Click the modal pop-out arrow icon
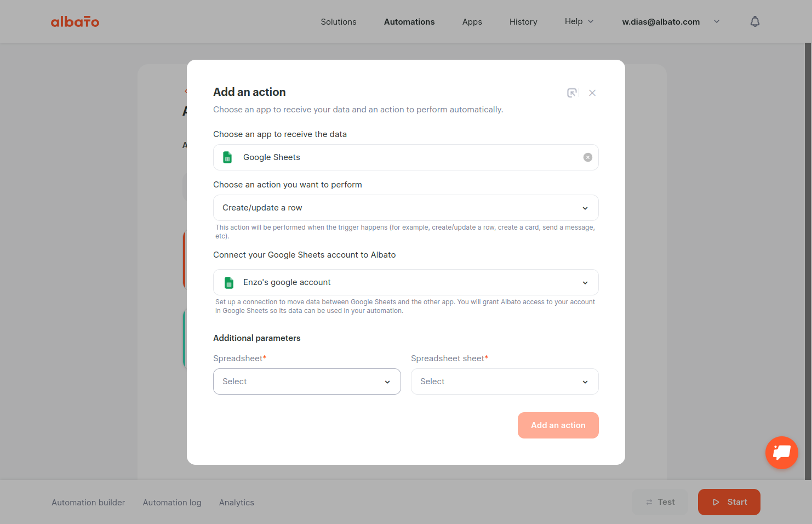Screen dimensions: 812x524 [572, 93]
